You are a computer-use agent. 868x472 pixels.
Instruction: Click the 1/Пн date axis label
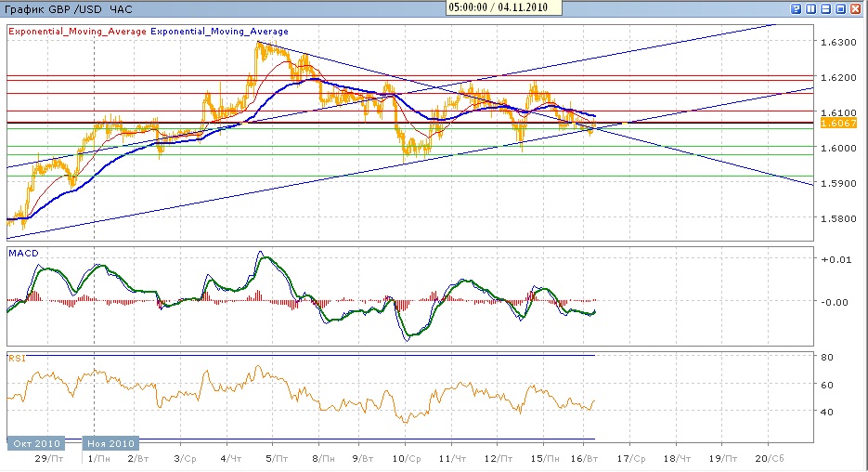coord(99,459)
